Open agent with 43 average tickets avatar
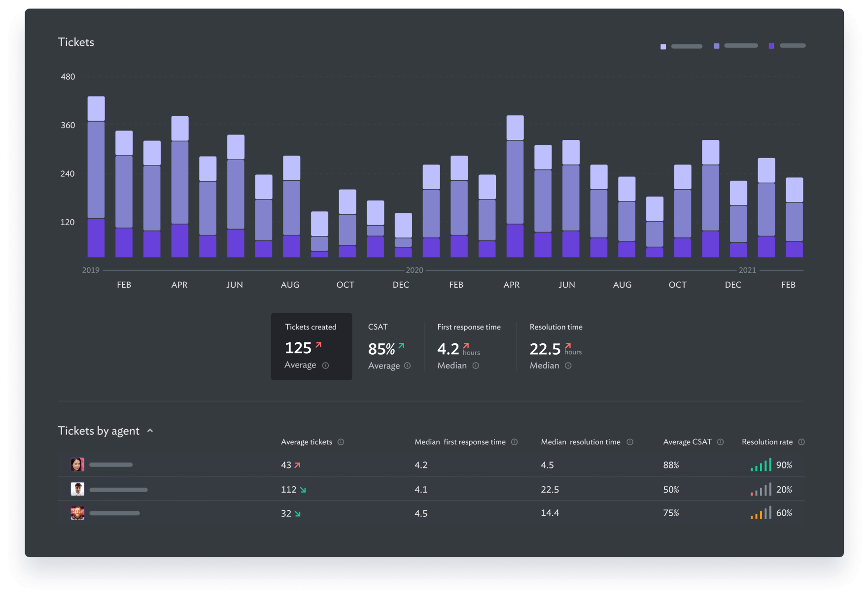 pyautogui.click(x=77, y=464)
